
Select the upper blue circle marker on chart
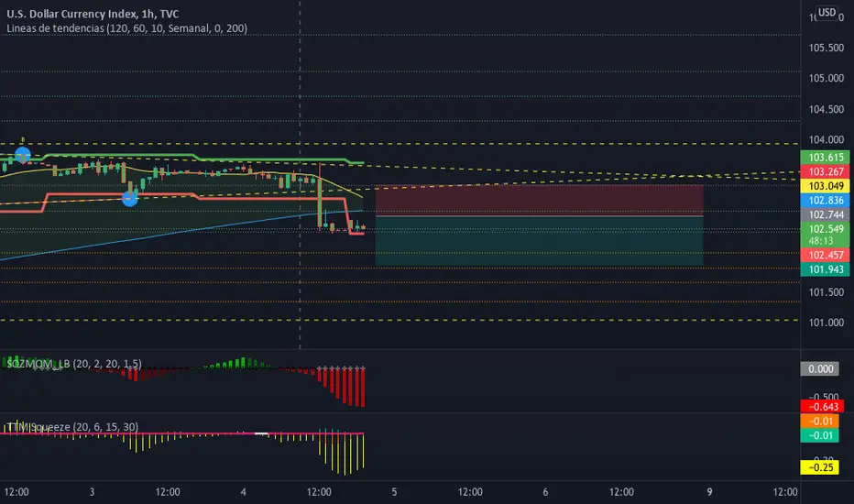(x=23, y=155)
